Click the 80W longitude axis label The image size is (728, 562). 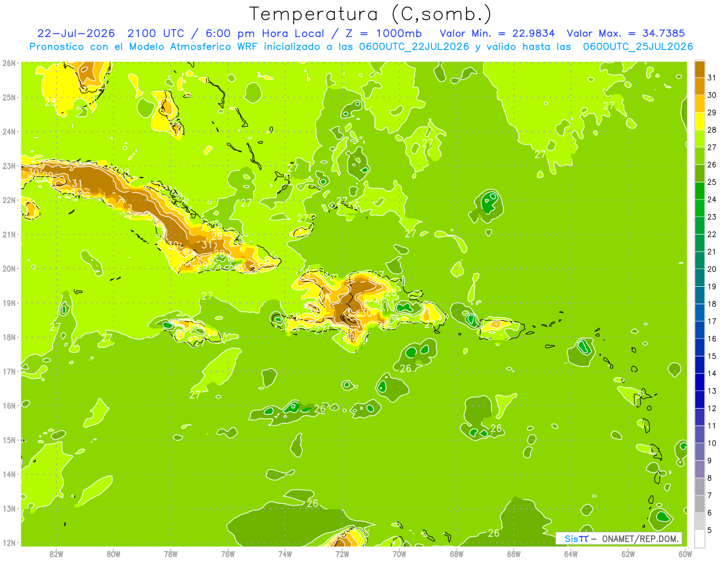point(113,553)
